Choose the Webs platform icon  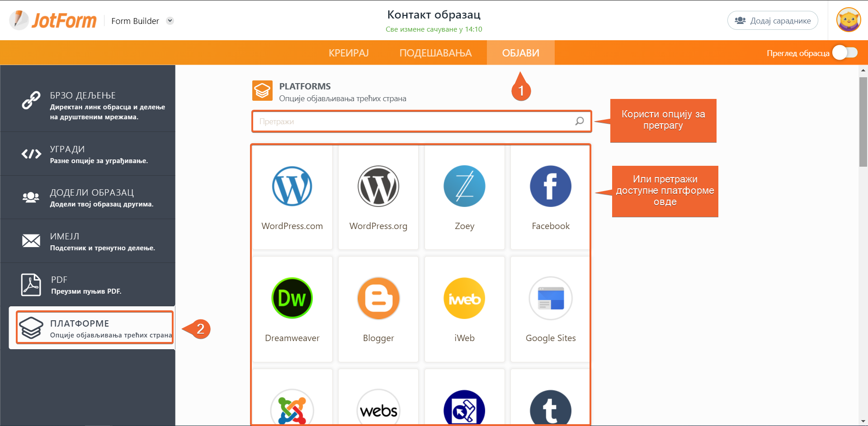pos(378,408)
